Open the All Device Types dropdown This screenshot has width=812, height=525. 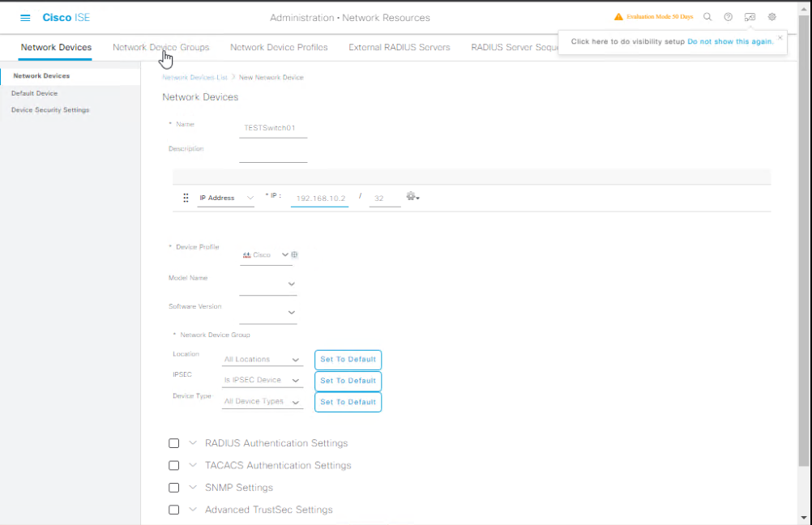point(262,401)
